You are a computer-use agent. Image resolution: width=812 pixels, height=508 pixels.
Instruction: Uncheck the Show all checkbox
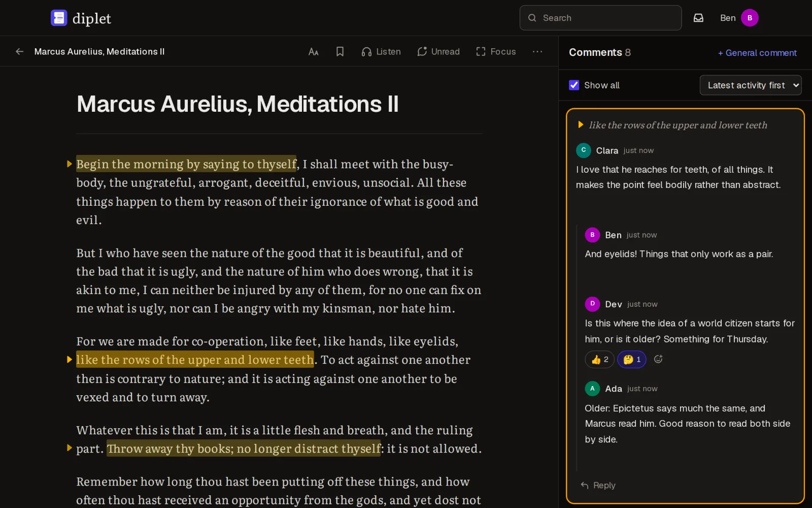pyautogui.click(x=574, y=85)
